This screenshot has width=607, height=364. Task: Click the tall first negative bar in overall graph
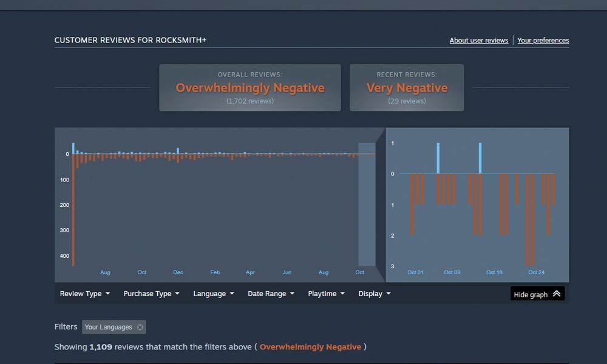pos(73,210)
